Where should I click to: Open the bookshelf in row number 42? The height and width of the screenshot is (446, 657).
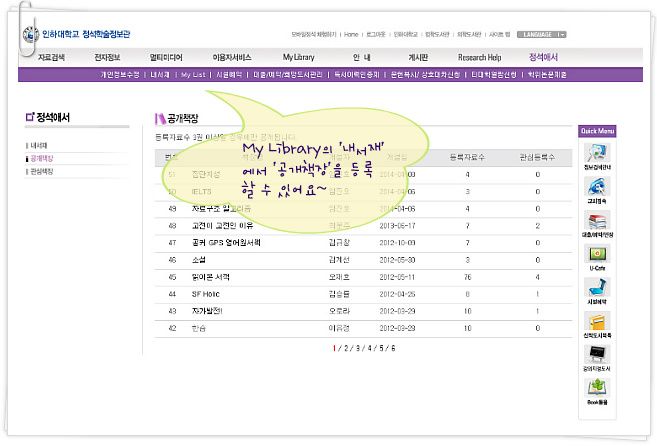tap(199, 328)
